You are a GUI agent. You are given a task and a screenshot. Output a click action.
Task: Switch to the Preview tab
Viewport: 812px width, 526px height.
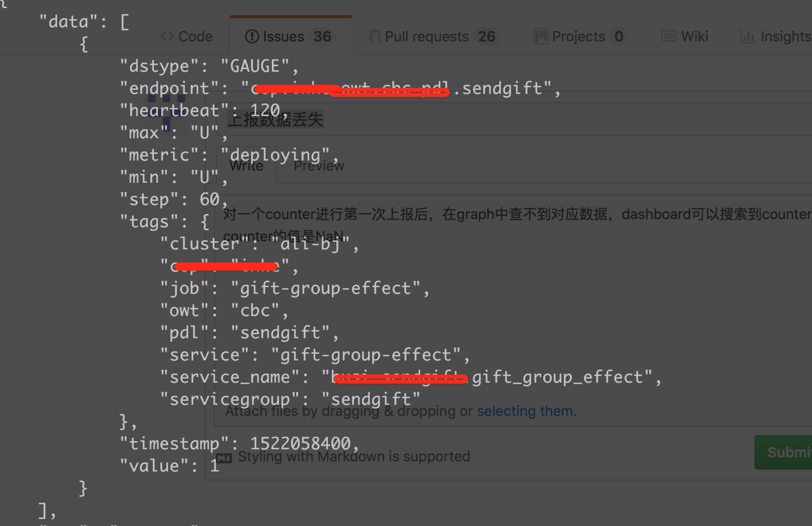click(319, 166)
